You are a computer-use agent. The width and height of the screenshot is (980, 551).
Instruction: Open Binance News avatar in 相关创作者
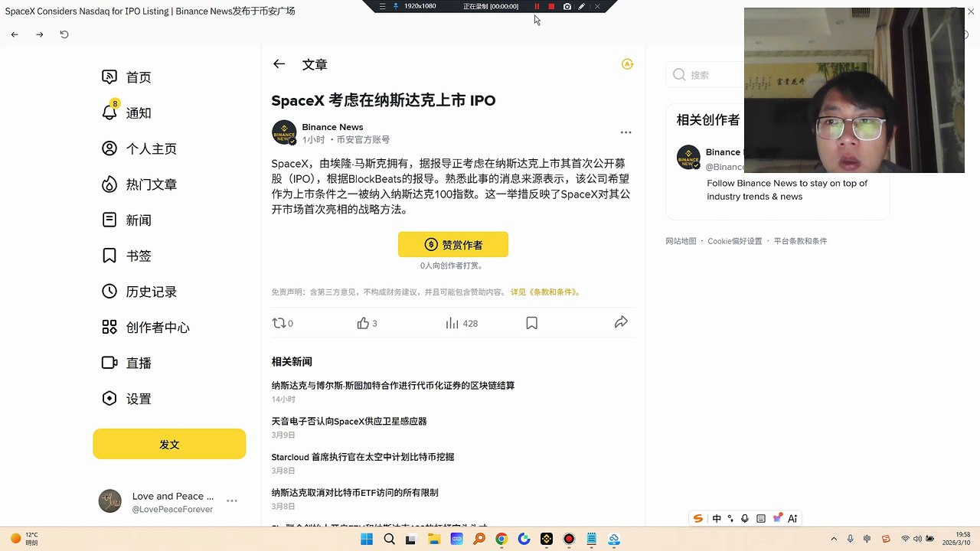pyautogui.click(x=688, y=157)
